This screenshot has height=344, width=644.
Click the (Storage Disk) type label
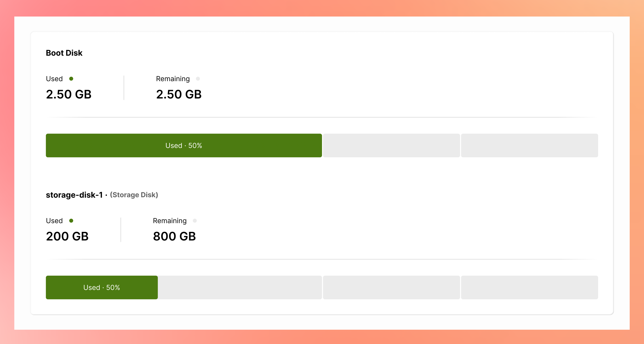click(x=134, y=195)
